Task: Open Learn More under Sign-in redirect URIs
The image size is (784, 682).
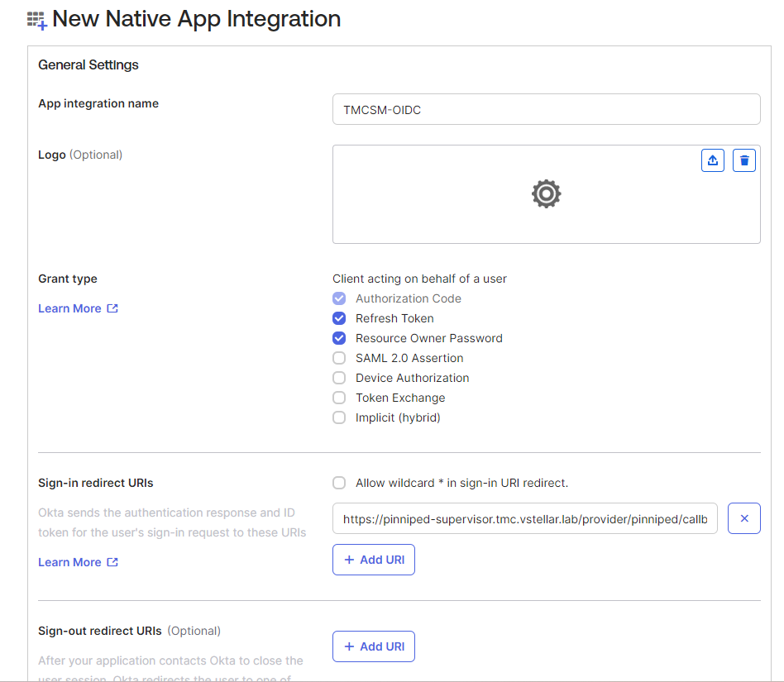Action: click(x=69, y=562)
